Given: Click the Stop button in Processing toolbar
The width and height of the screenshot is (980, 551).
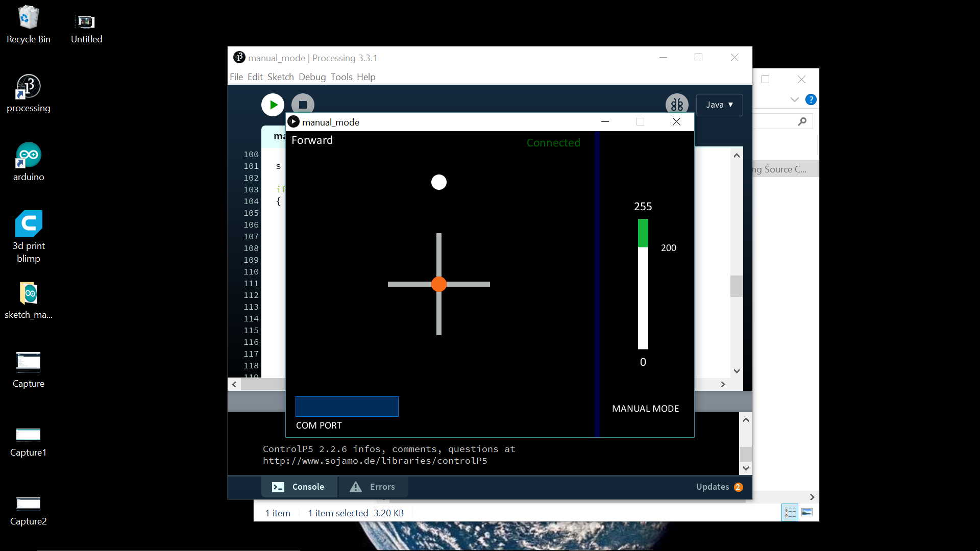Looking at the screenshot, I should point(303,104).
